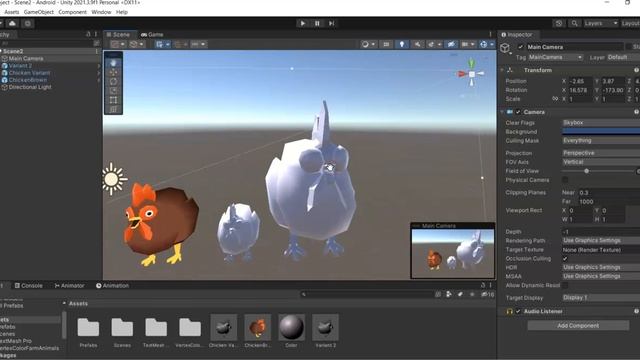This screenshot has height=360, width=640.
Task: Lock the Hierarchy panel
Action: click(x=88, y=34)
